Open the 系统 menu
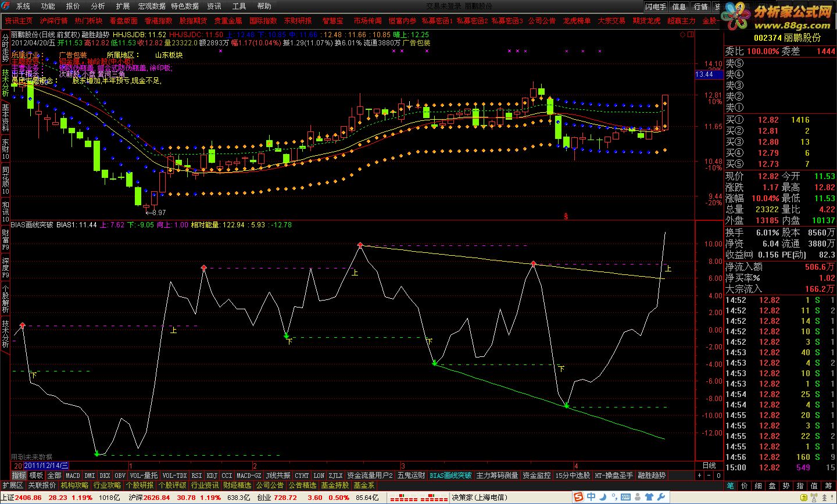This screenshot has width=837, height=504. [x=23, y=6]
